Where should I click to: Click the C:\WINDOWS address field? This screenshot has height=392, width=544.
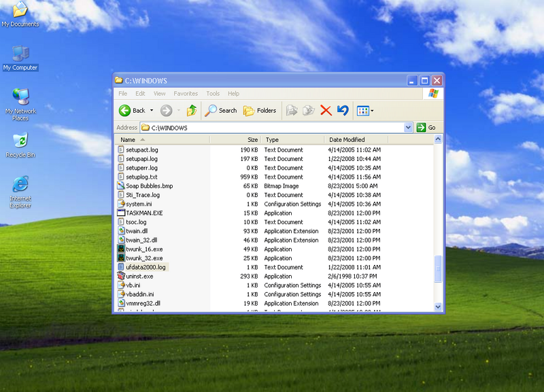[272, 128]
